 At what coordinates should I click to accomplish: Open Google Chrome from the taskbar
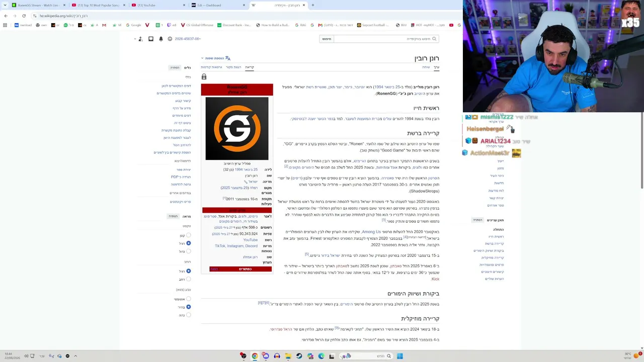click(x=255, y=356)
